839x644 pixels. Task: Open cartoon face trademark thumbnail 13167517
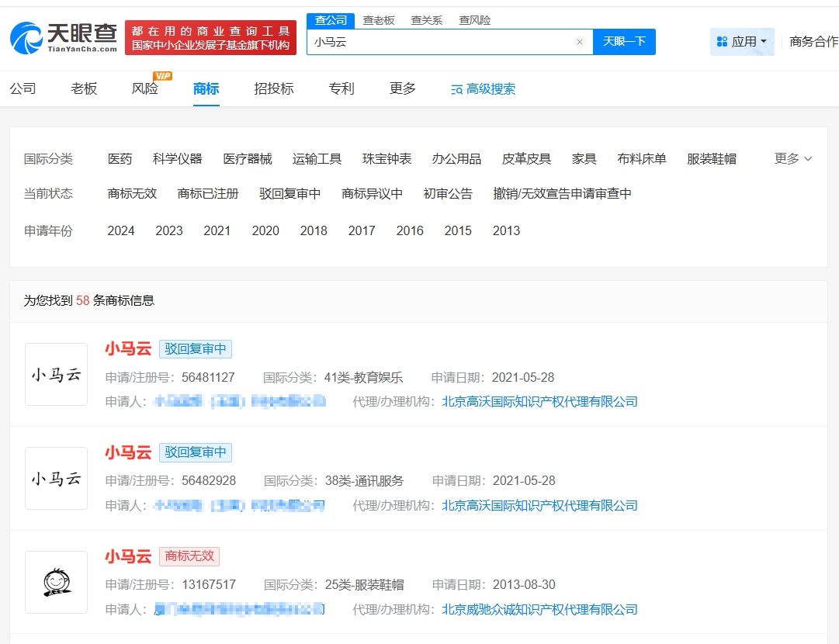tap(56, 582)
